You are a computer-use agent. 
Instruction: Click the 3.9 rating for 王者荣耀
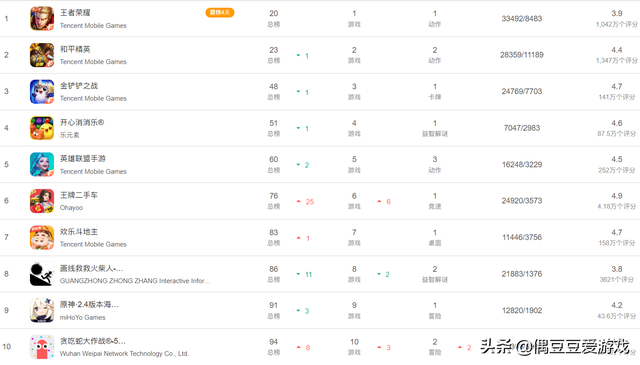617,13
